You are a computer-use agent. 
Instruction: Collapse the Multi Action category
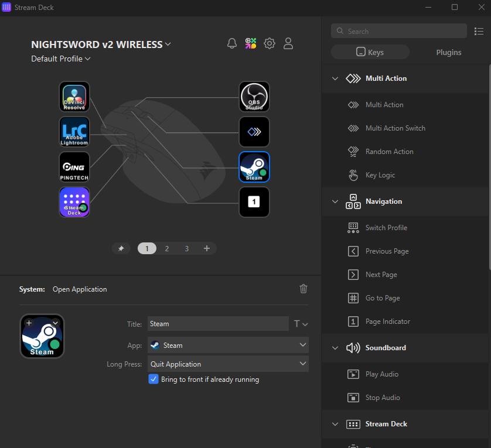click(x=335, y=78)
